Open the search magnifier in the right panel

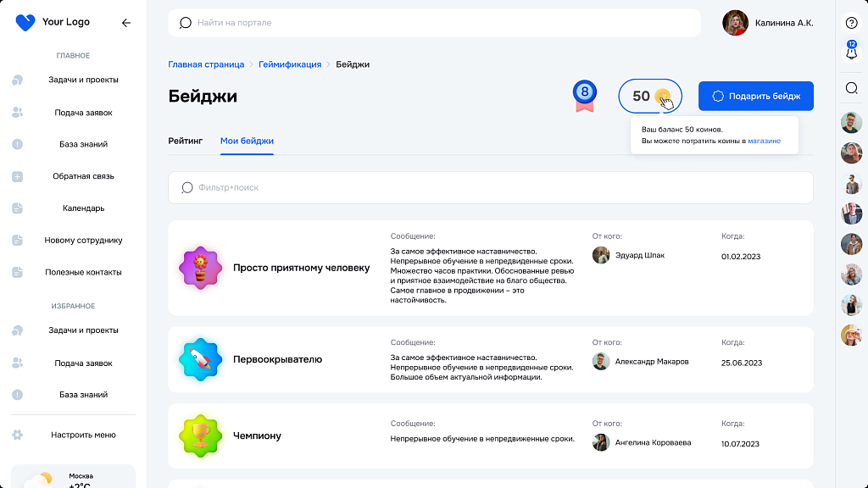click(x=852, y=87)
